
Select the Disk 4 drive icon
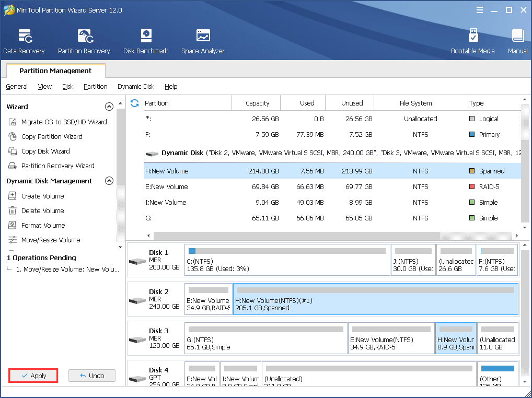tap(137, 379)
